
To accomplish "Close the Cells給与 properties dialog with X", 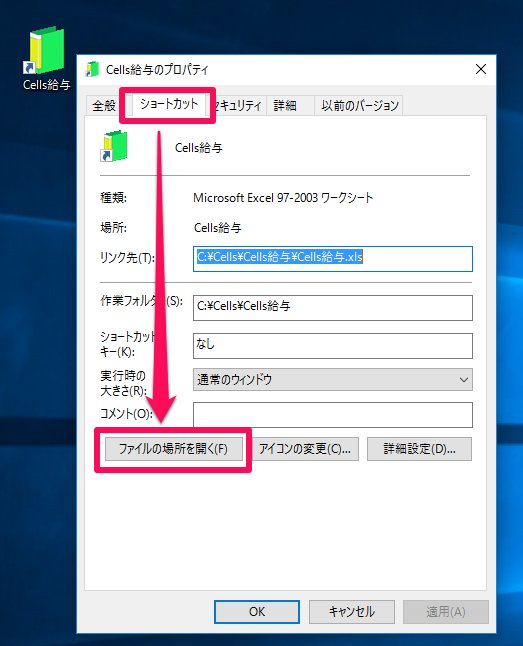I will 481,69.
